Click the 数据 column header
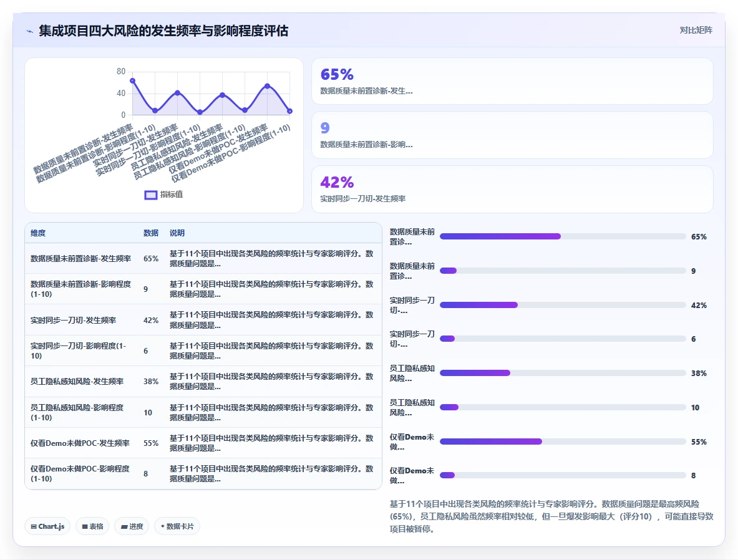The image size is (738, 560). (151, 233)
